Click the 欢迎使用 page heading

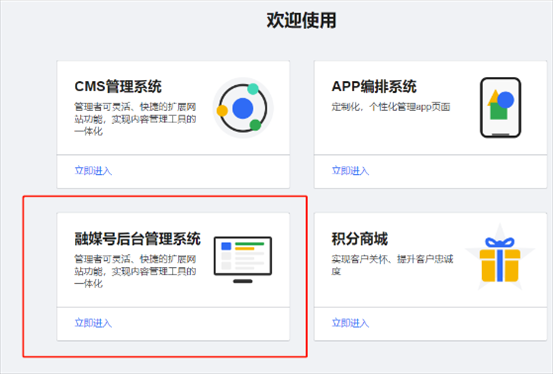[x=301, y=20]
